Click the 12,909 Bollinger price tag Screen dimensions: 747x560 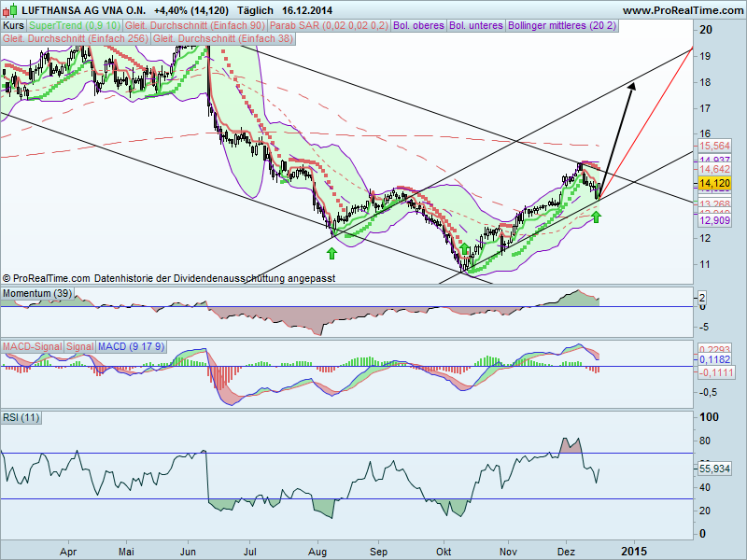tap(714, 220)
